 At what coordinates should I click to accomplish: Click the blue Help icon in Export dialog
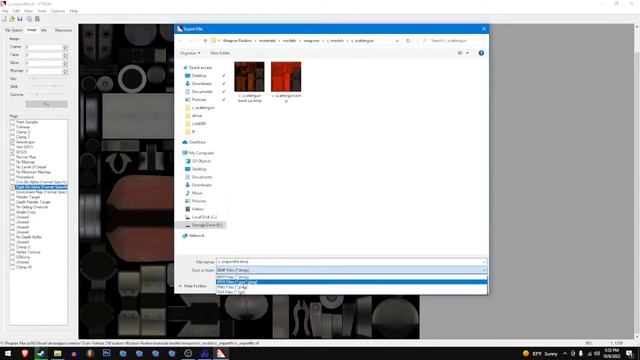click(x=481, y=53)
